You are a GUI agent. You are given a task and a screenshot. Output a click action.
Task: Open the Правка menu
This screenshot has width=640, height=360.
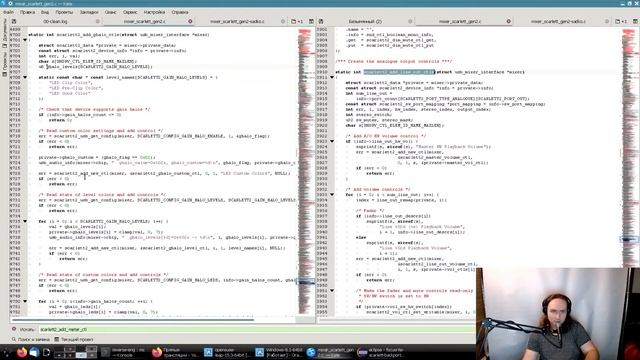(27, 12)
